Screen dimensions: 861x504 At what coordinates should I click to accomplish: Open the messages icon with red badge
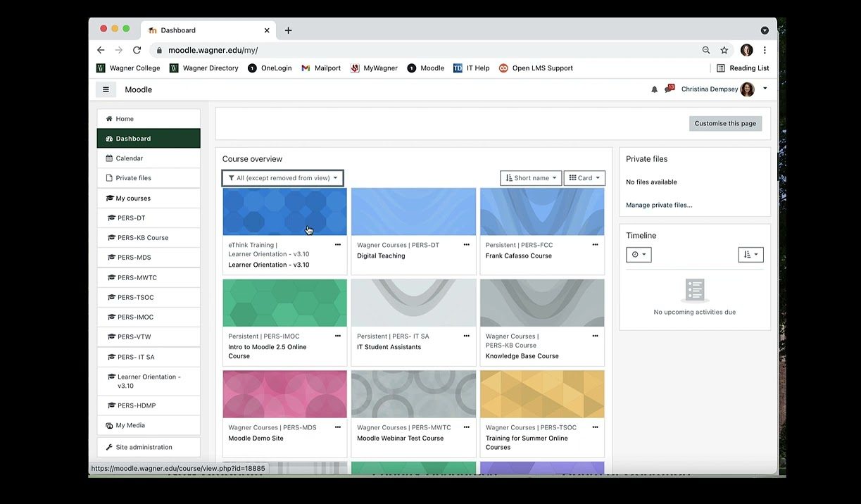pos(669,89)
